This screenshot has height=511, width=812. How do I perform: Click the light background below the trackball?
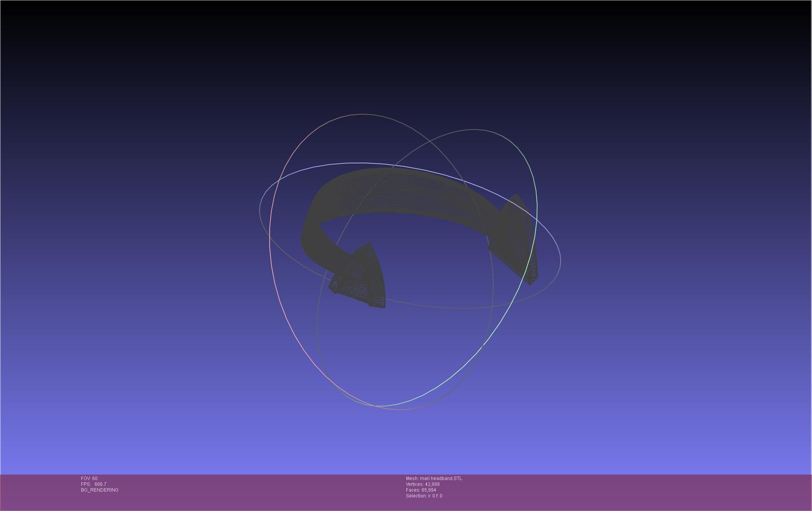pos(406,445)
